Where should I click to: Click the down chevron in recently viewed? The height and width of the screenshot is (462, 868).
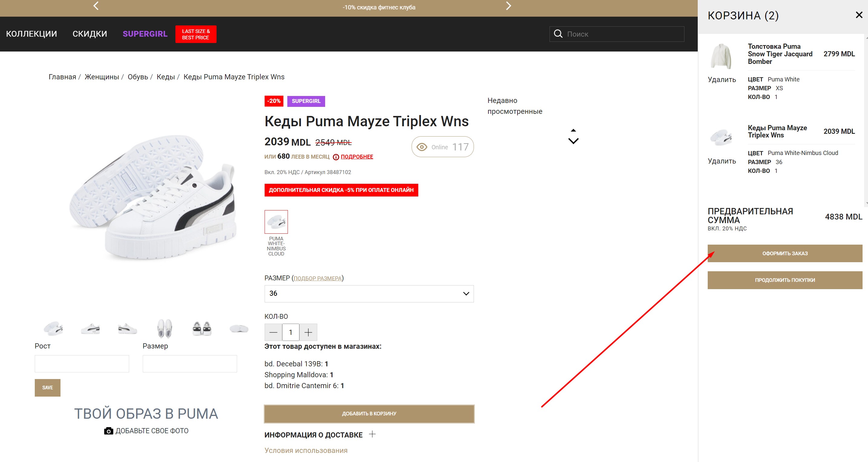tap(573, 141)
